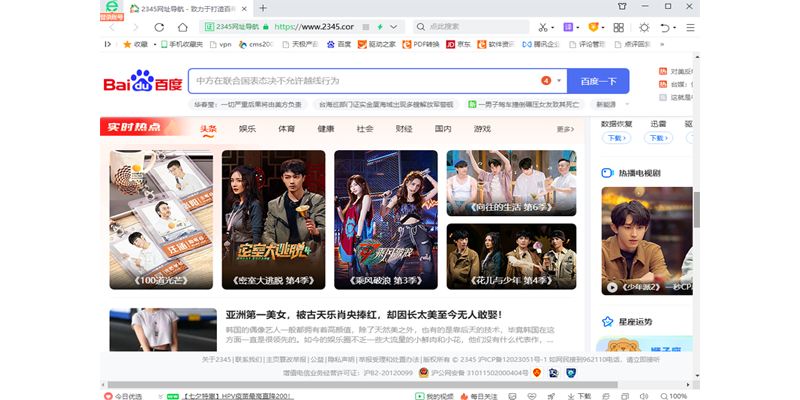Viewport: 800px width, 400px height.
Task: Open the purple translate extension icon
Action: click(x=568, y=27)
